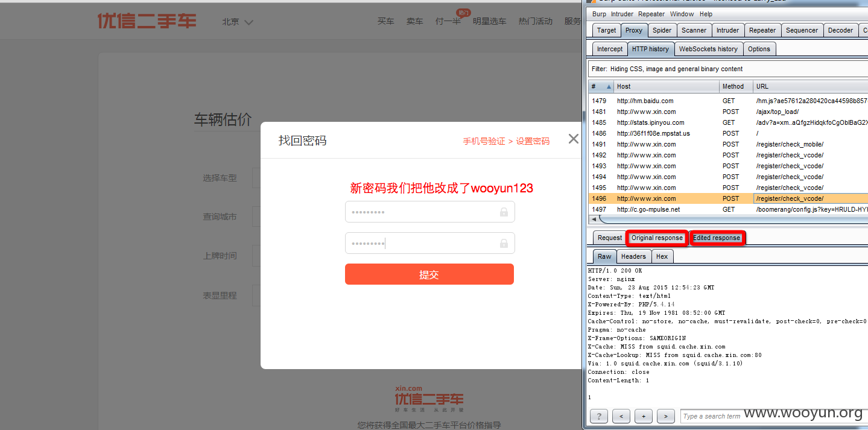Switch to the Request tab
Viewport: 868px width, 430px height.
[x=610, y=238]
